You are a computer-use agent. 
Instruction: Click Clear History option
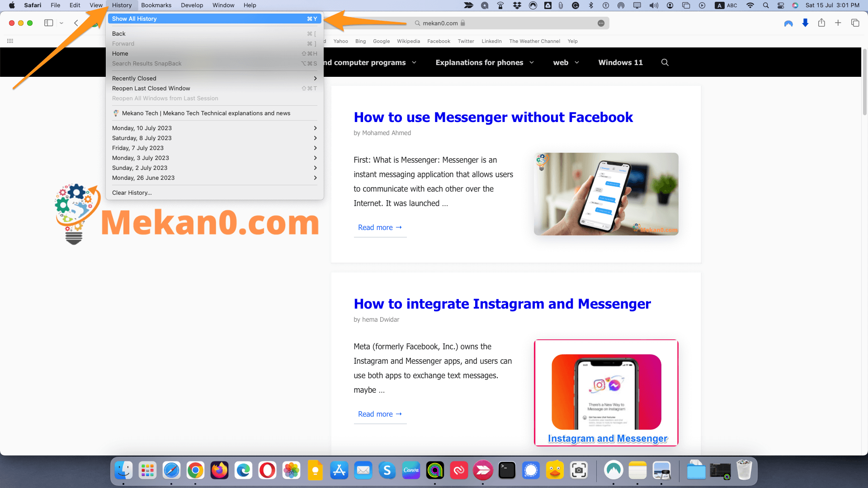click(132, 192)
